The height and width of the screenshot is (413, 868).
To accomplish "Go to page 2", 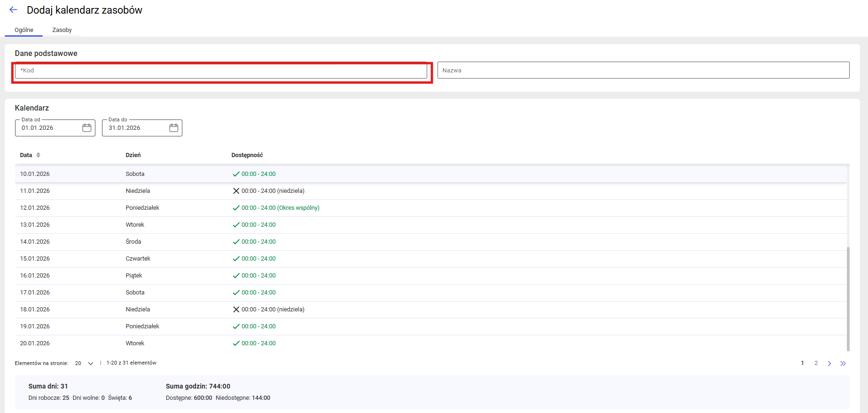I will tap(816, 363).
